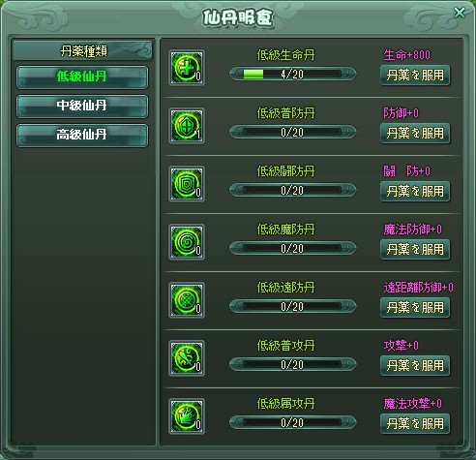Close the 仙丹服食 window
Image resolution: width=476 pixels, height=460 pixels.
460,13
